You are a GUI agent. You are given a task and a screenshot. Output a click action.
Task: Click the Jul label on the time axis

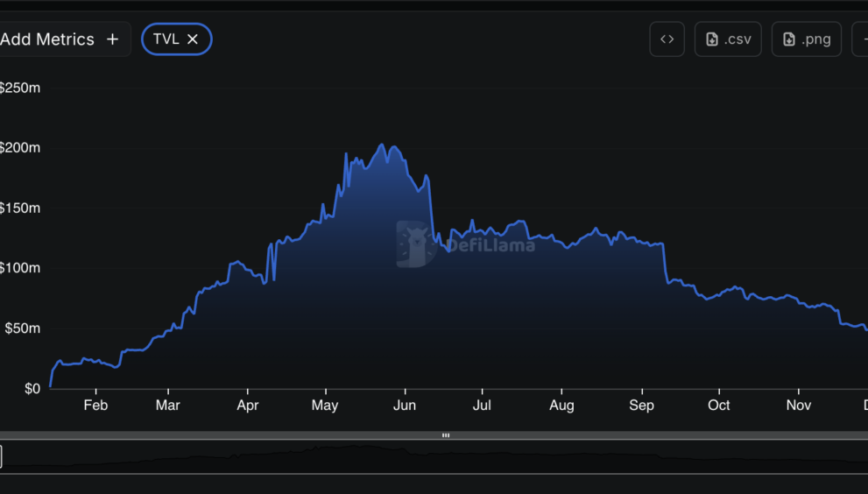click(x=482, y=406)
